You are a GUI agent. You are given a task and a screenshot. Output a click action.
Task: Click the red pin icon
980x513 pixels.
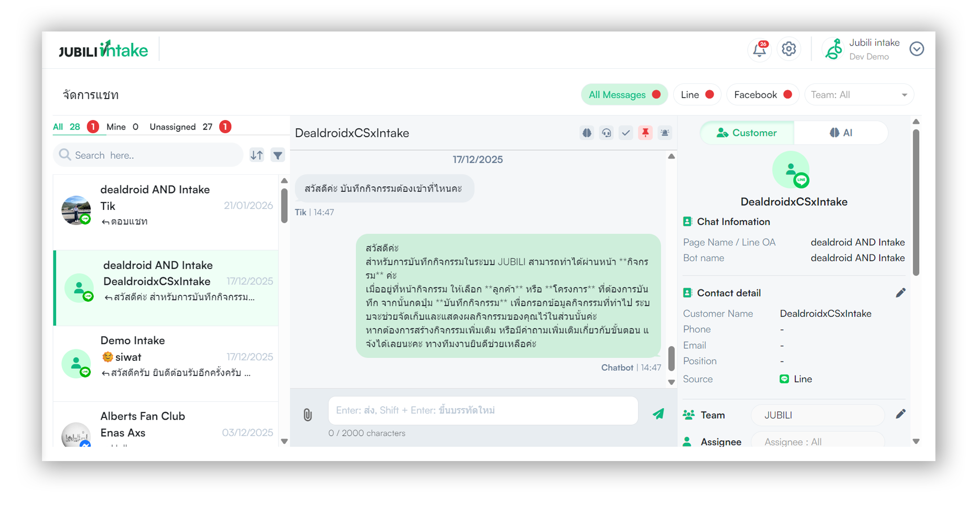pos(645,133)
